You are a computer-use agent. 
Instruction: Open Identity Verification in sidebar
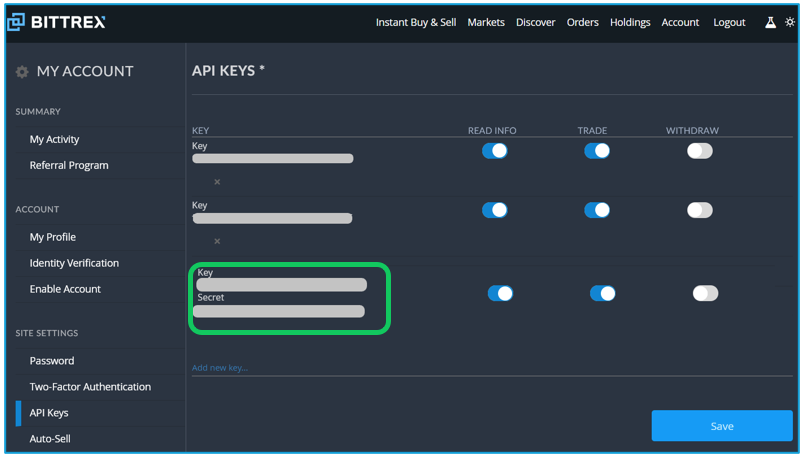(74, 263)
